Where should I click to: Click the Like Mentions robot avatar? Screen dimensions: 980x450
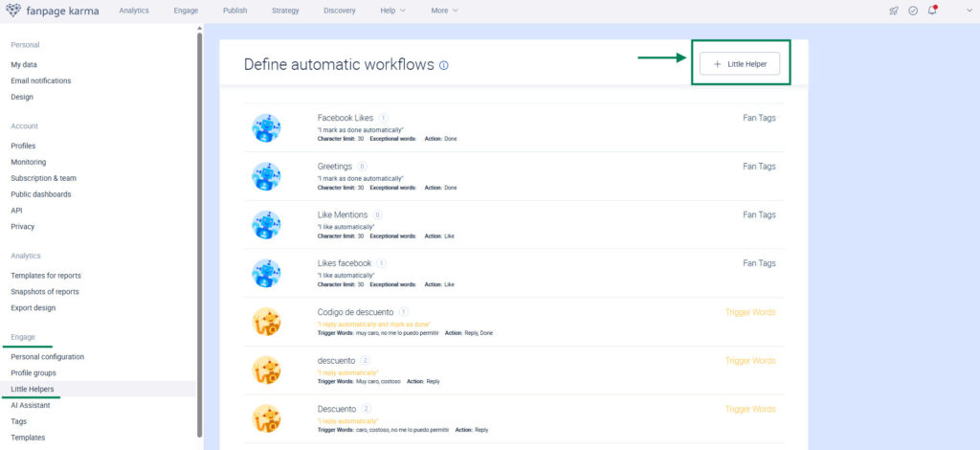(266, 225)
